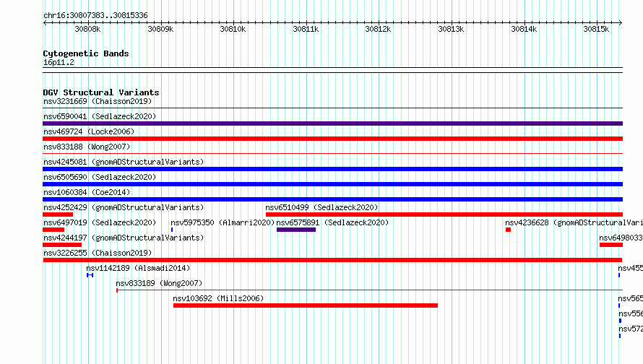Click the 30814k ruler tick label
Viewport: 643px width, 364px height.
pyautogui.click(x=524, y=29)
